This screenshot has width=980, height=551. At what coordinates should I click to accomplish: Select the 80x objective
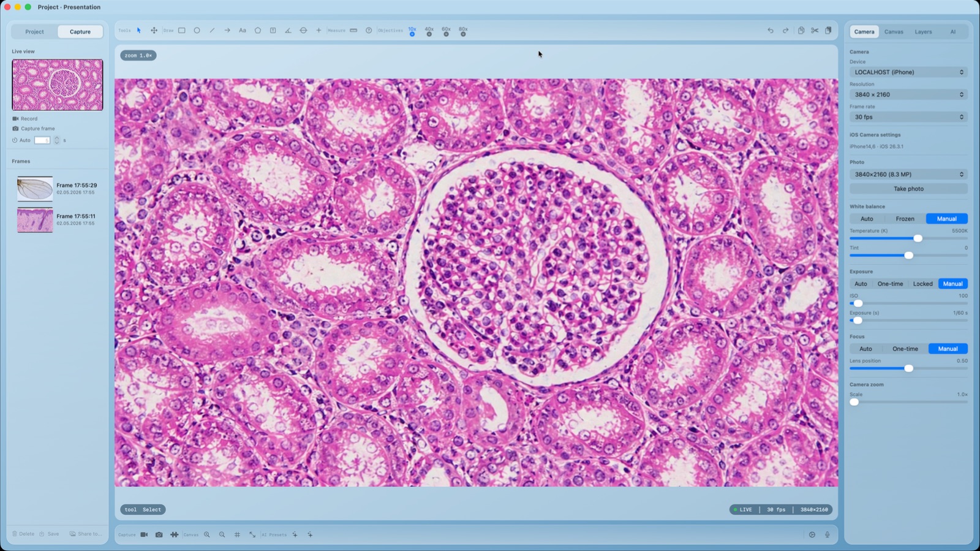tap(463, 31)
